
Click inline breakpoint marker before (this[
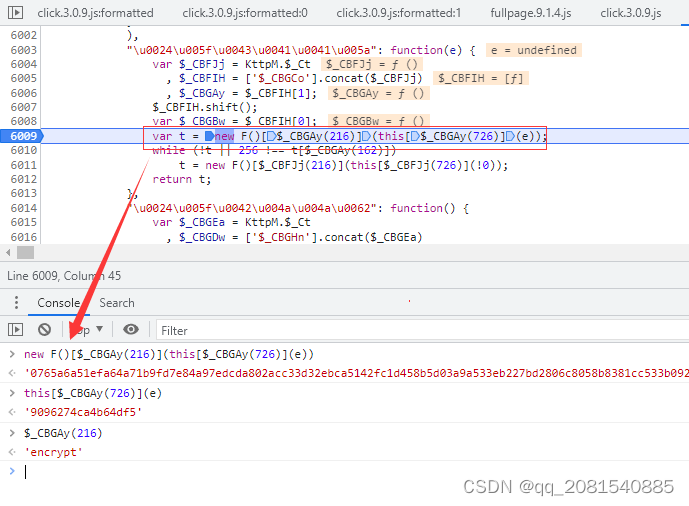point(366,136)
